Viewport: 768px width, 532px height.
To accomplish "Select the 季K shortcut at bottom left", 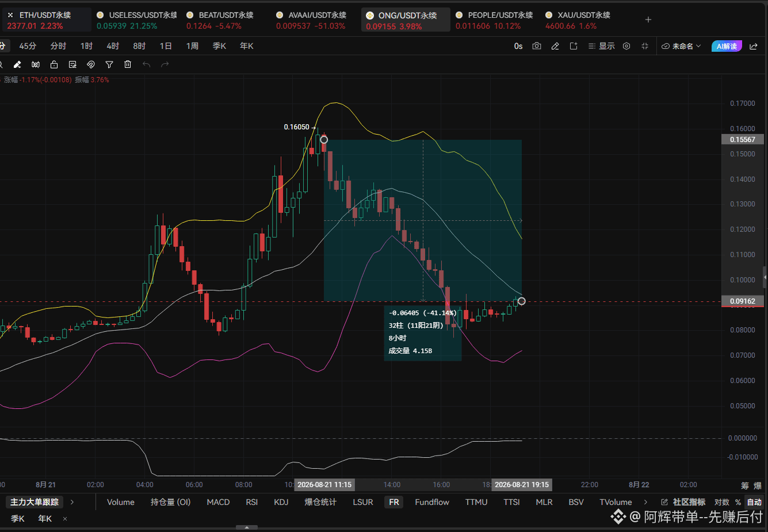I will [18, 519].
